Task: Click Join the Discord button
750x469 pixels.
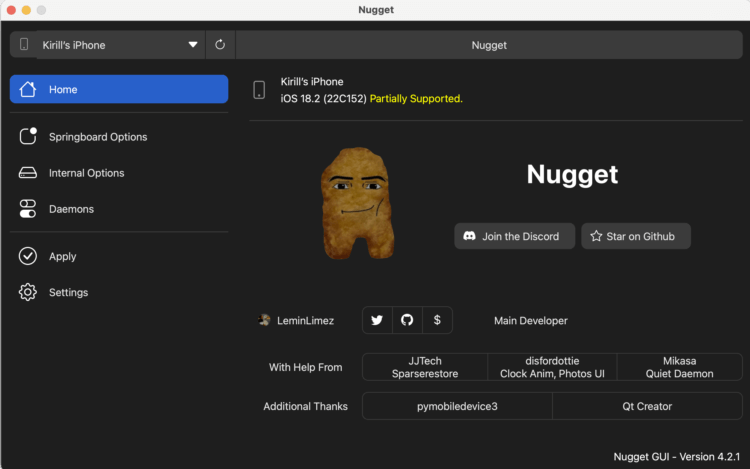Action: (515, 236)
